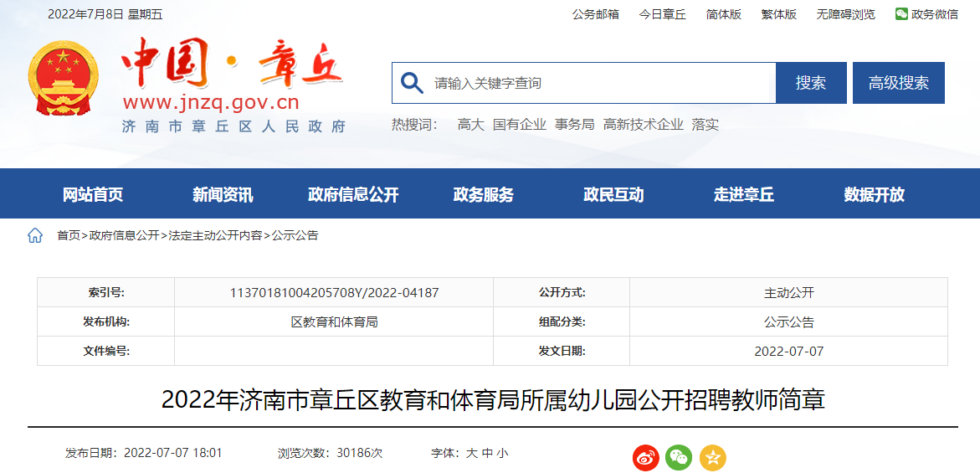Set font size to 中
Image resolution: width=980 pixels, height=473 pixels.
tap(488, 453)
